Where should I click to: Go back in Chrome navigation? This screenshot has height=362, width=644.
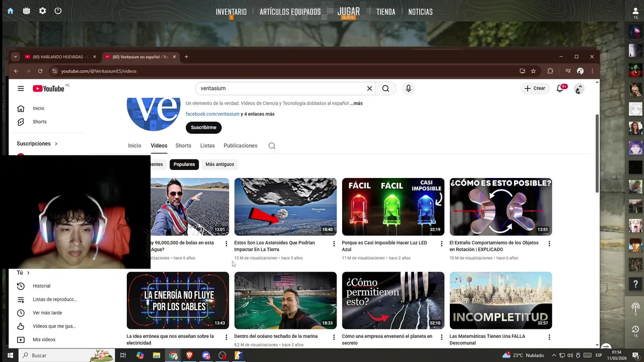(x=16, y=71)
